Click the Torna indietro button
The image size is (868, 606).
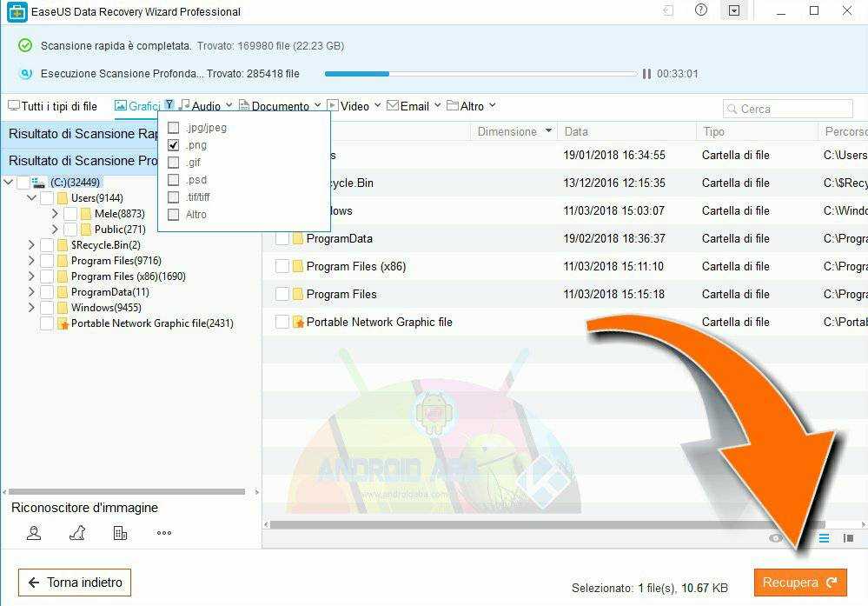[x=75, y=583]
